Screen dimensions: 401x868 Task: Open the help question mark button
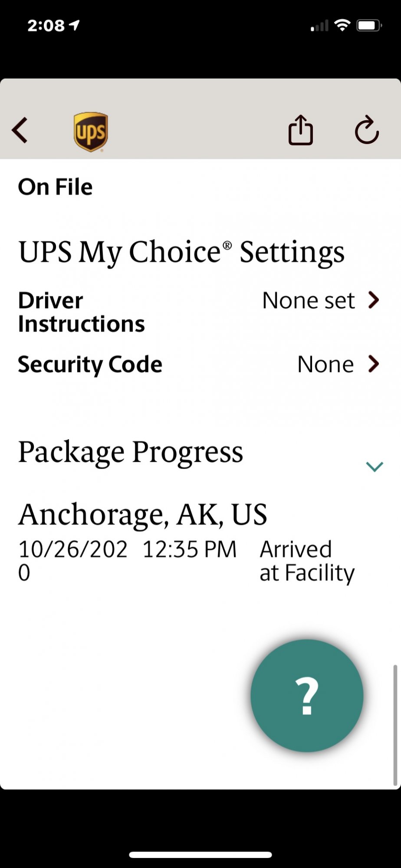(307, 696)
